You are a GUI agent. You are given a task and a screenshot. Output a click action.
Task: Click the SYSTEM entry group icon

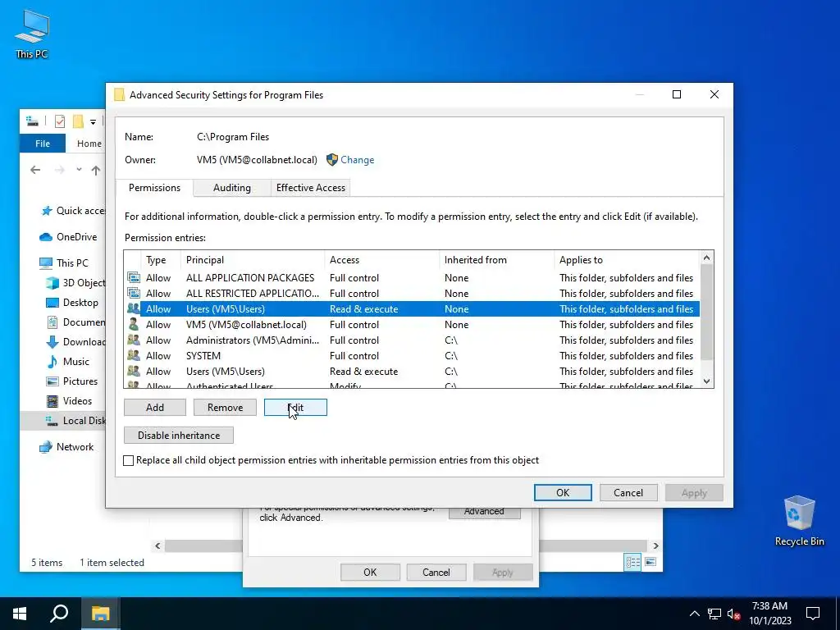click(x=134, y=355)
